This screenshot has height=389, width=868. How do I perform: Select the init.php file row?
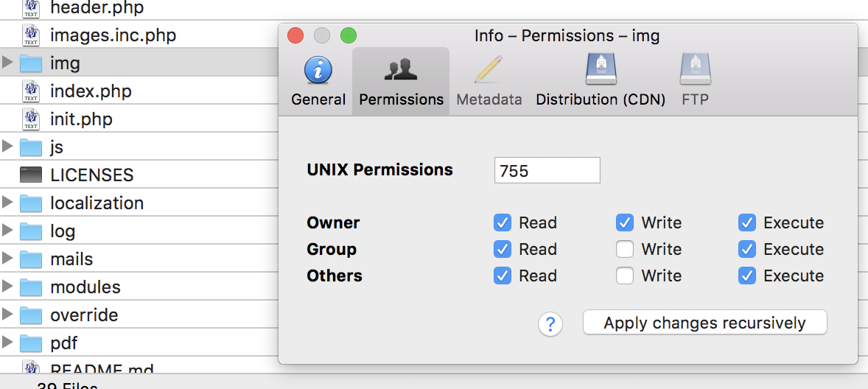(81, 119)
